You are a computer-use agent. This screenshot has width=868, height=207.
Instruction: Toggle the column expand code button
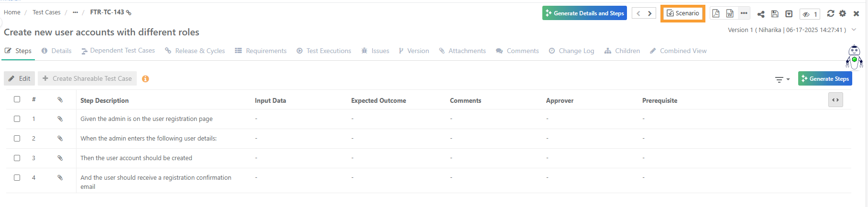point(835,100)
